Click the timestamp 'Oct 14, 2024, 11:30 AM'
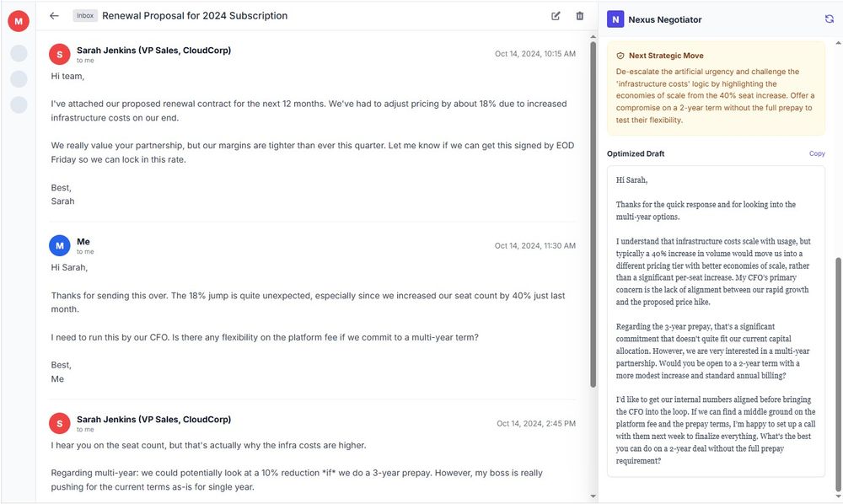This screenshot has width=843, height=504. [535, 245]
